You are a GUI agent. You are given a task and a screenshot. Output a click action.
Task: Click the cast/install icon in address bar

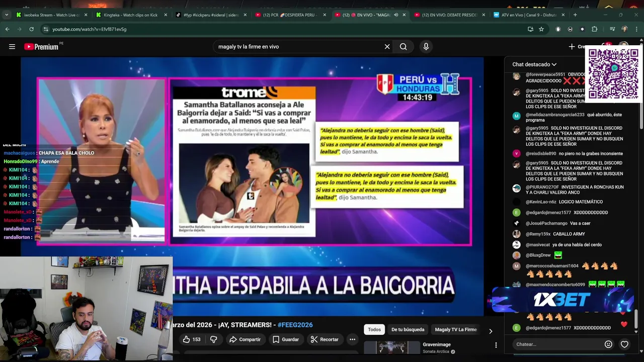[530, 29]
